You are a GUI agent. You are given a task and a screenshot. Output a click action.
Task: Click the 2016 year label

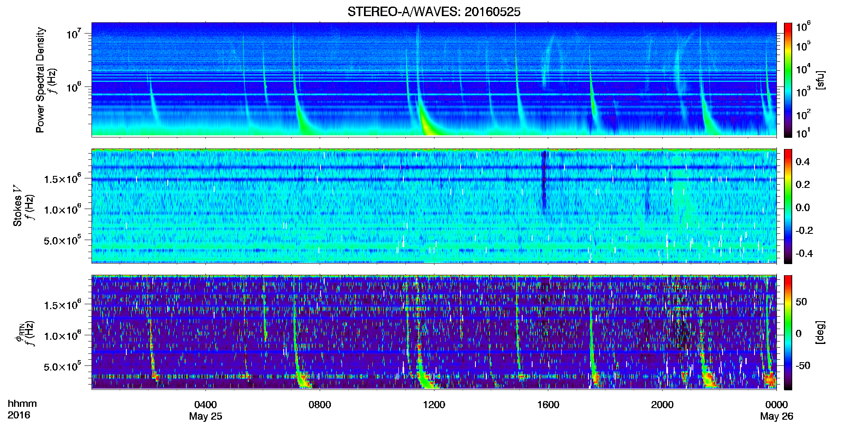click(x=19, y=415)
